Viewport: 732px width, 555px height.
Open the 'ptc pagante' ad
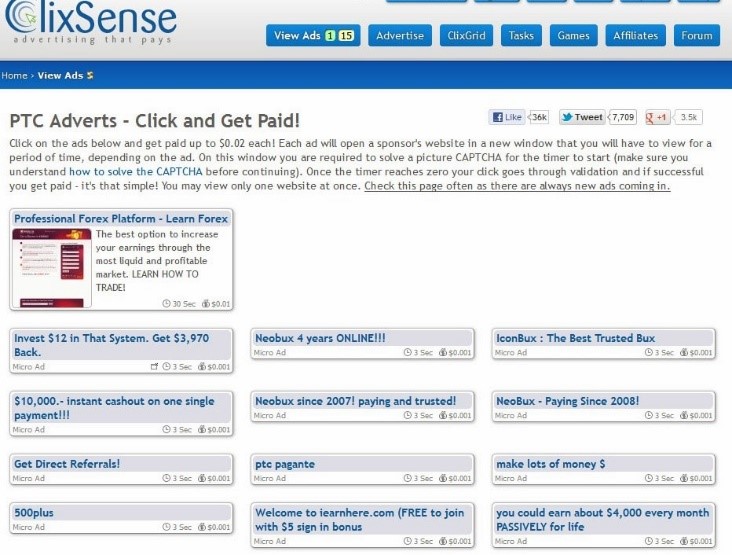coord(285,464)
